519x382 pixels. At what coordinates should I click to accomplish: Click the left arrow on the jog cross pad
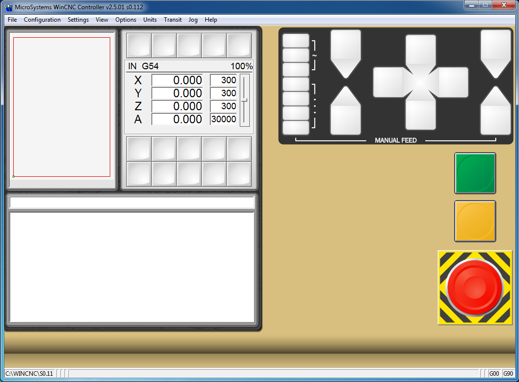click(388, 82)
